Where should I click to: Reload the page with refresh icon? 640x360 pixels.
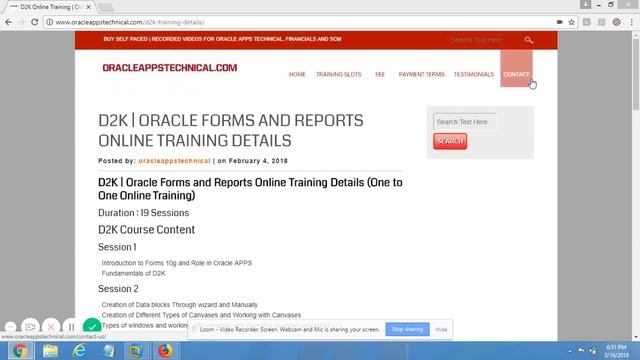point(35,22)
